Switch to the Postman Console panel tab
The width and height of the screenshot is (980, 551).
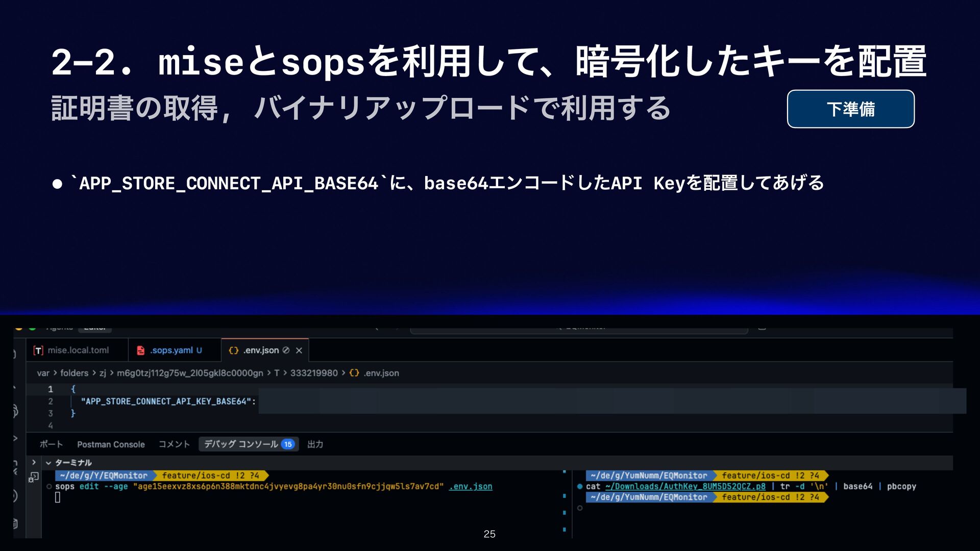111,444
